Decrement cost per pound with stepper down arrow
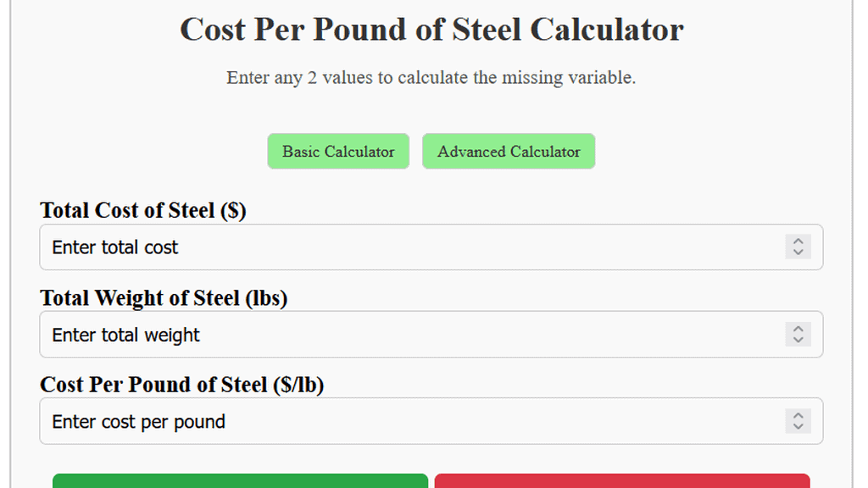This screenshot has width=868, height=488. click(798, 425)
